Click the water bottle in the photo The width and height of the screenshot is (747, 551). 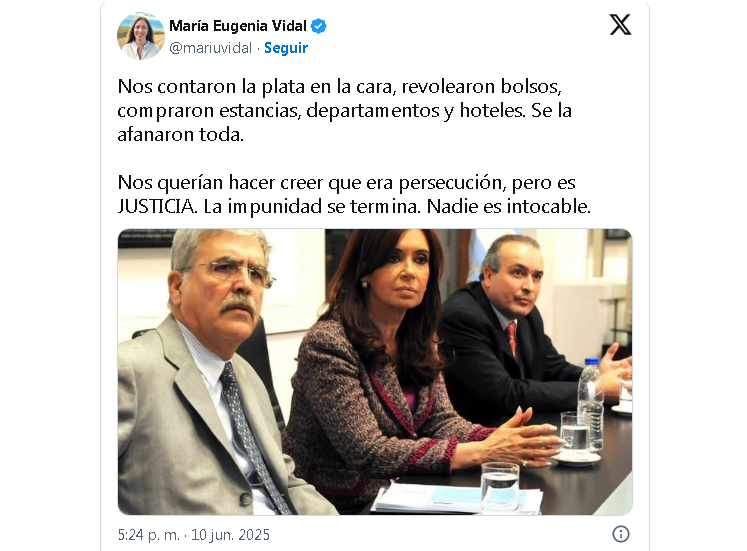coord(591,405)
